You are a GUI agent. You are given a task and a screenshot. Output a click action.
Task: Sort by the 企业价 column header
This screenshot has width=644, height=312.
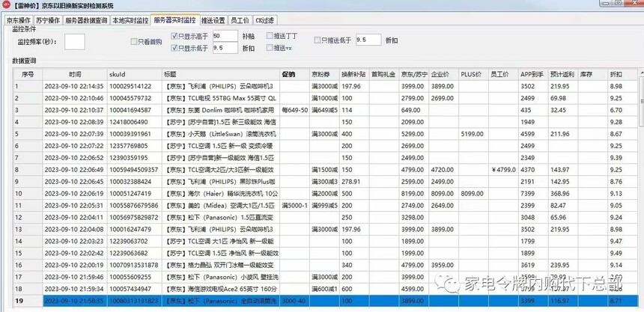coord(443,74)
